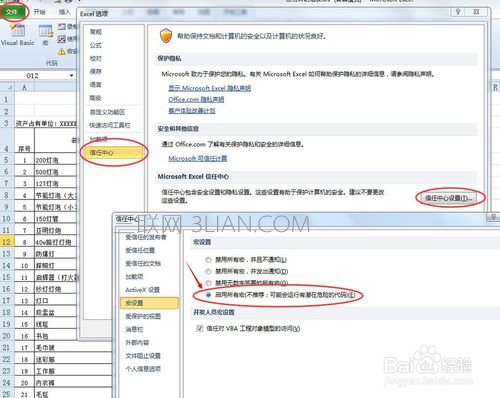
Task: Click the 信任中心设置 button
Action: 449,198
